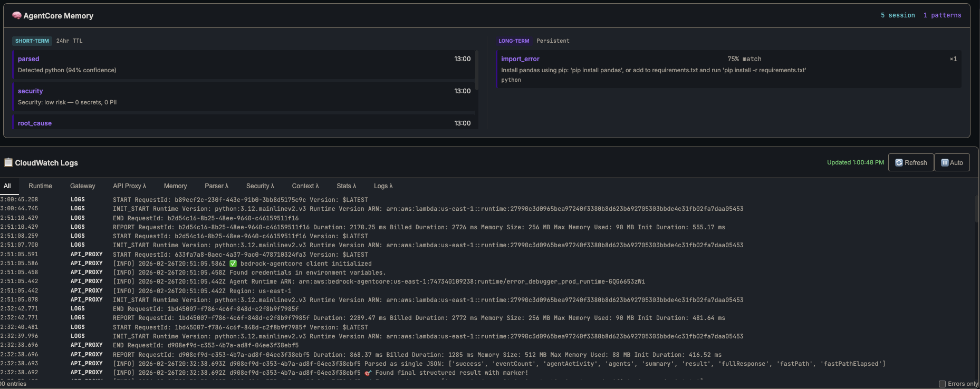Select log line END RequestId 1bd45007
The image size is (980, 389).
(488, 309)
